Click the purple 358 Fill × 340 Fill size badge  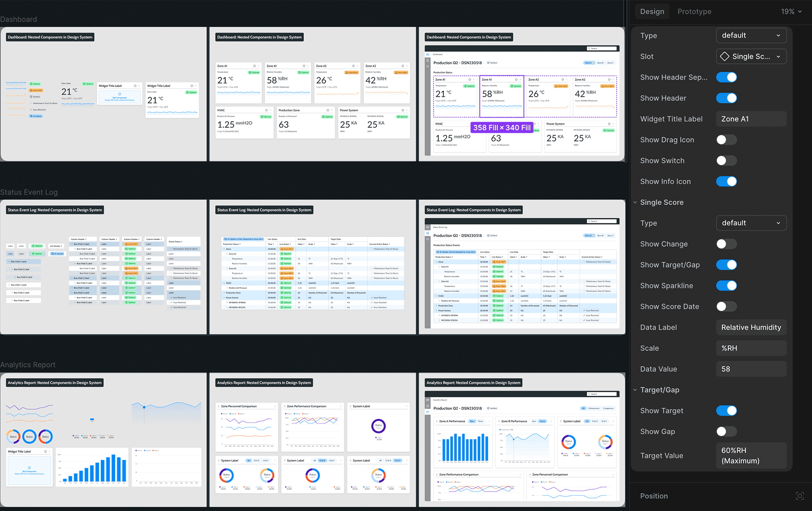tap(502, 127)
